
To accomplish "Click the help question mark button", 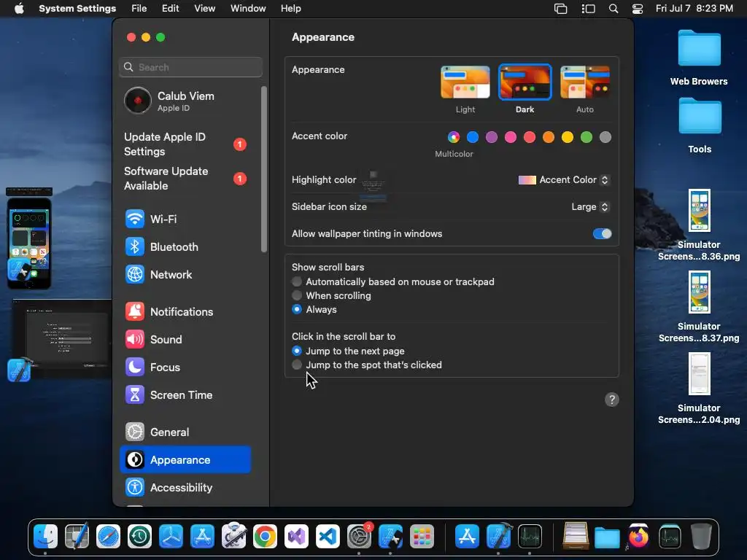I will pos(612,400).
